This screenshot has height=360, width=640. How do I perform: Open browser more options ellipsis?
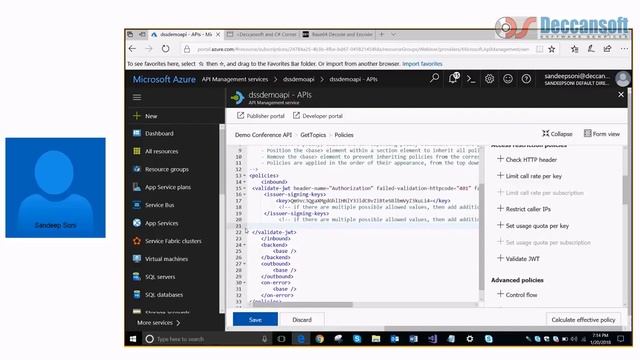(624, 49)
